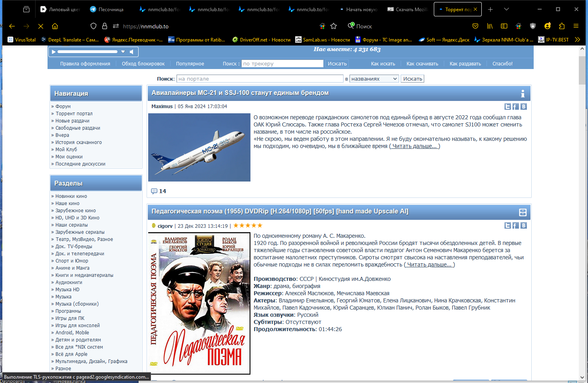This screenshot has width=588, height=383.
Task: Toggle the bookmark star in the address bar
Action: (x=334, y=26)
